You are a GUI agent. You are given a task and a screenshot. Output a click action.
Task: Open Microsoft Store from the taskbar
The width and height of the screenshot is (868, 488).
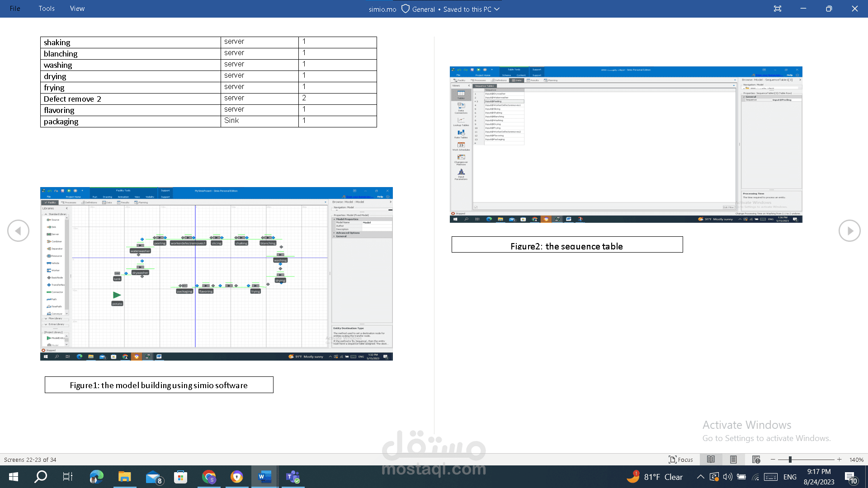pos(180,477)
